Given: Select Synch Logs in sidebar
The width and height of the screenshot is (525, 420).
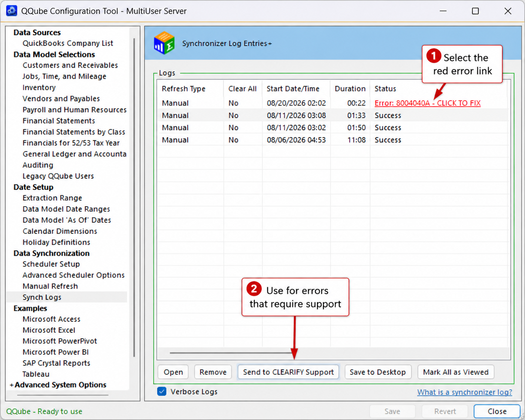Looking at the screenshot, I should tap(42, 297).
